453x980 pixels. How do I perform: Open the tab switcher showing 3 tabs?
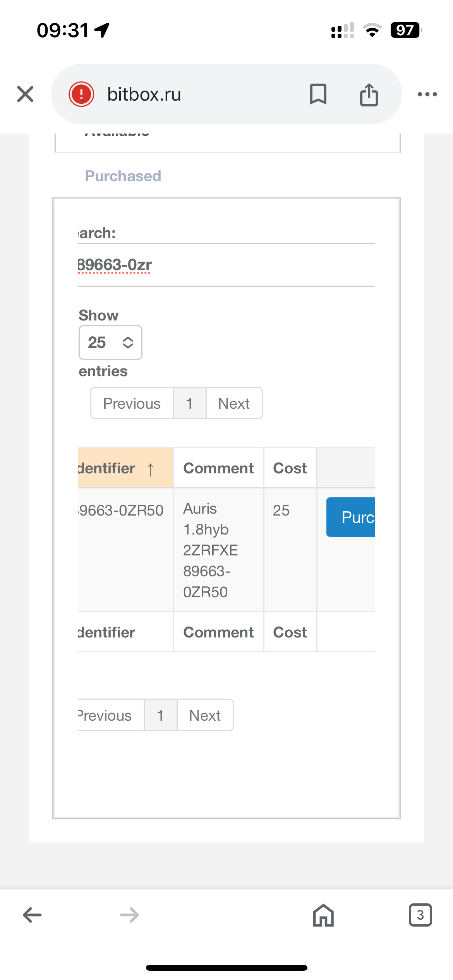coord(420,915)
